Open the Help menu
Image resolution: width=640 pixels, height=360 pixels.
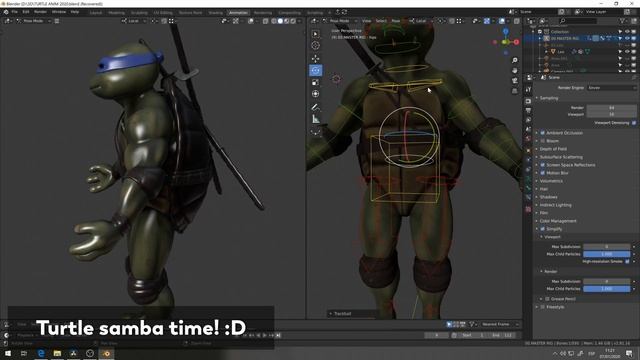coord(75,12)
